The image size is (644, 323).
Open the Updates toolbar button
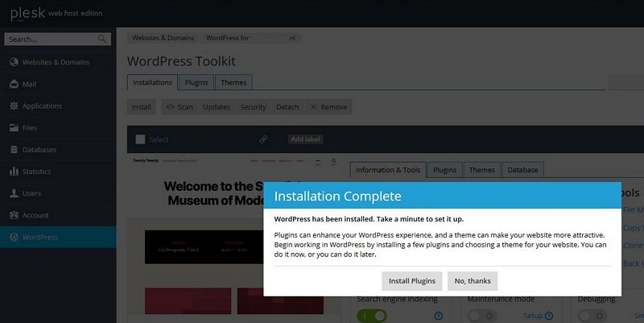[217, 107]
